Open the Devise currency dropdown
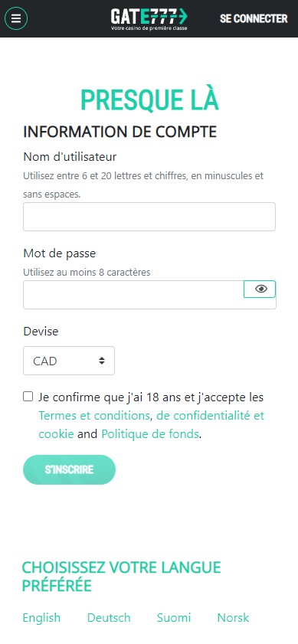The image size is (298, 644). 69,361
